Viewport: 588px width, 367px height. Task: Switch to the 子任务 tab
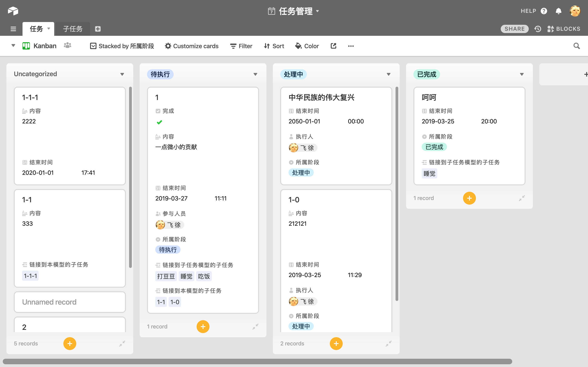[x=73, y=29]
